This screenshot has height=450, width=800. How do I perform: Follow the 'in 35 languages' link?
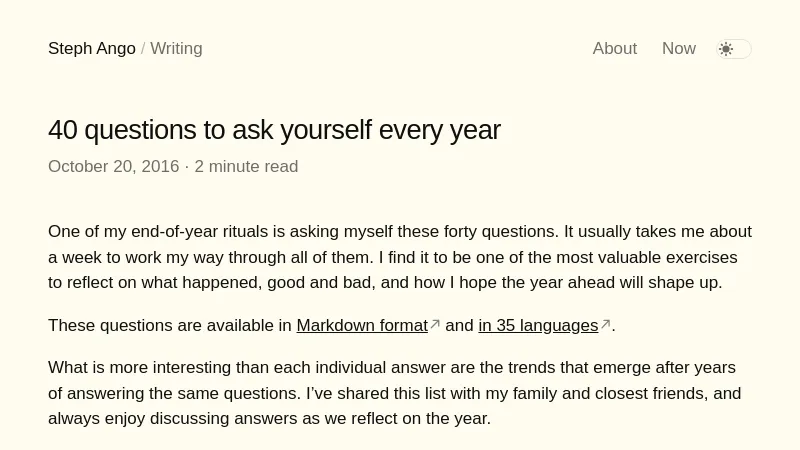[x=538, y=325]
